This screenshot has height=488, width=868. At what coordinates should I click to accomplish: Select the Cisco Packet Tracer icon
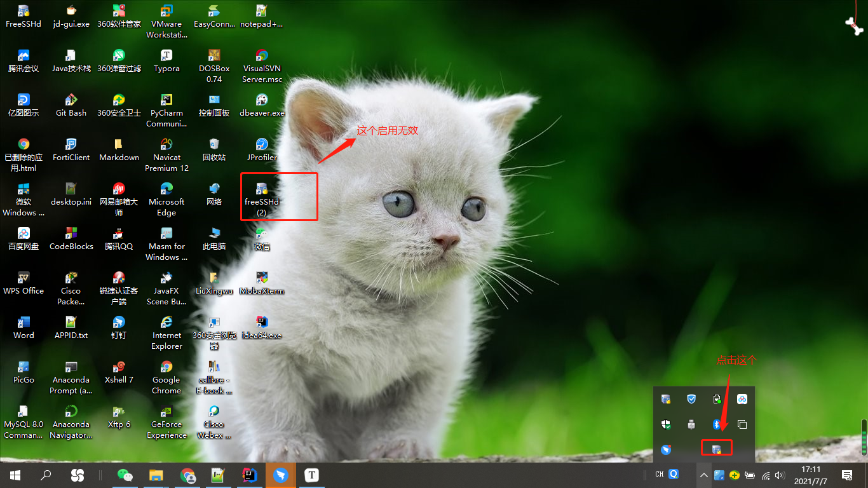tap(71, 288)
